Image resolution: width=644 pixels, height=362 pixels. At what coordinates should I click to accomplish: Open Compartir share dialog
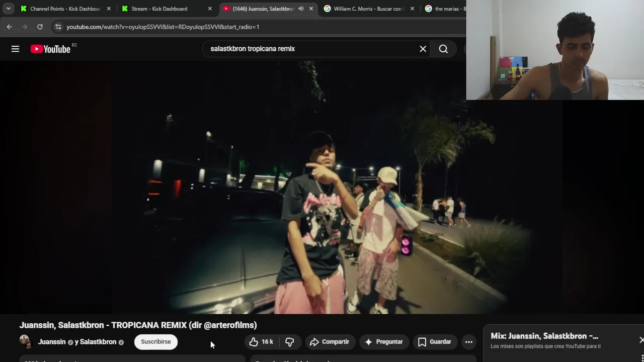click(330, 342)
